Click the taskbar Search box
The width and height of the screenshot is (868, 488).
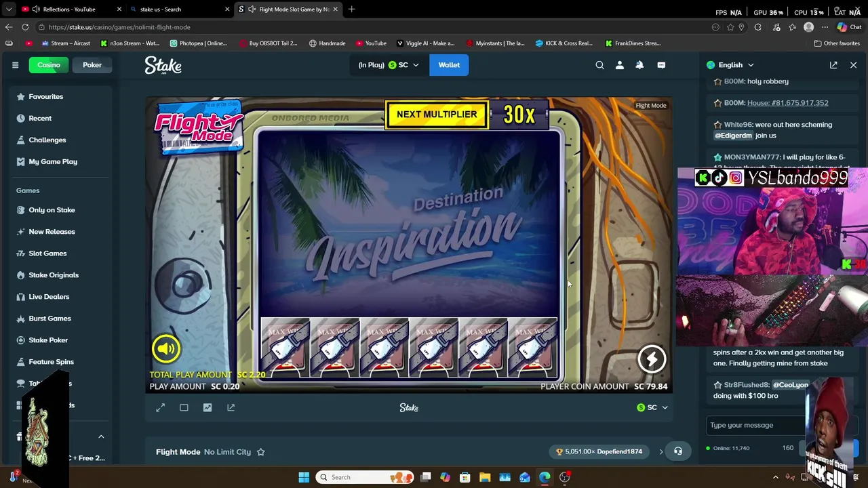coord(365,477)
